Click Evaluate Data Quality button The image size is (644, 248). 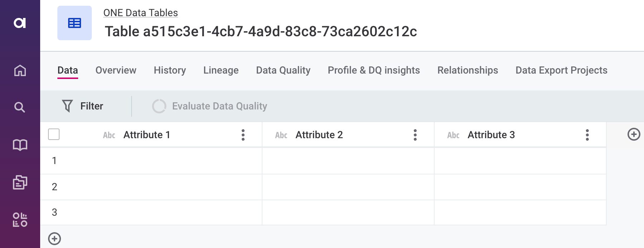[x=210, y=106]
